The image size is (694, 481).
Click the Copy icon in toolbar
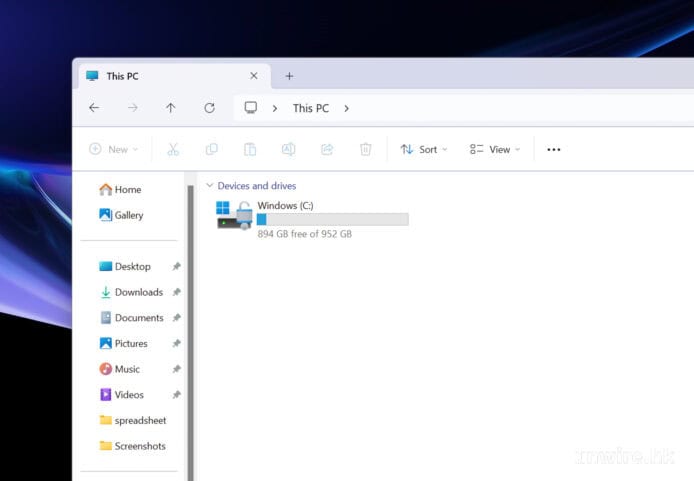[x=211, y=149]
